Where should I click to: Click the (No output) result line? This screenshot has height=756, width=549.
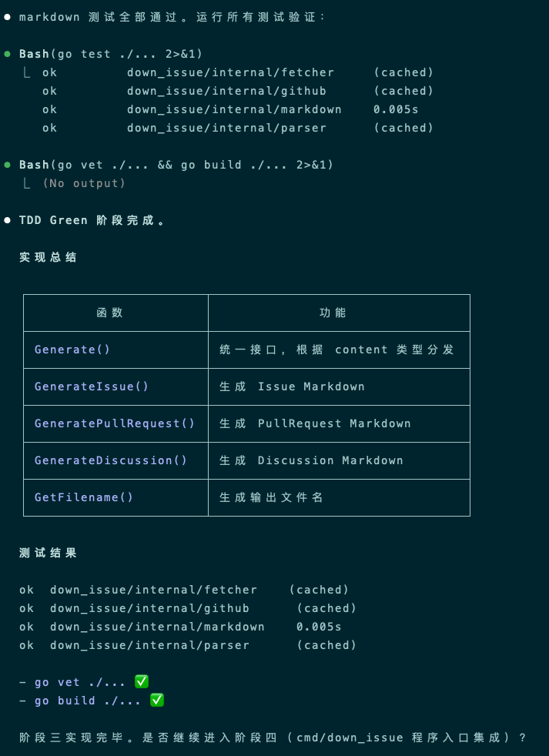pos(84,183)
